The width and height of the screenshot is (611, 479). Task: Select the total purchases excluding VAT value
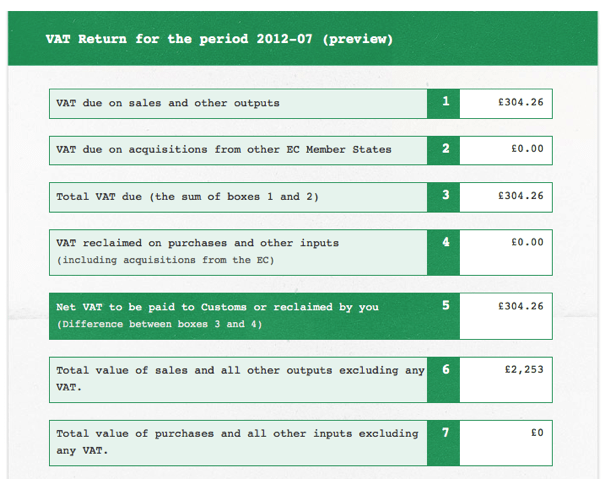507,443
